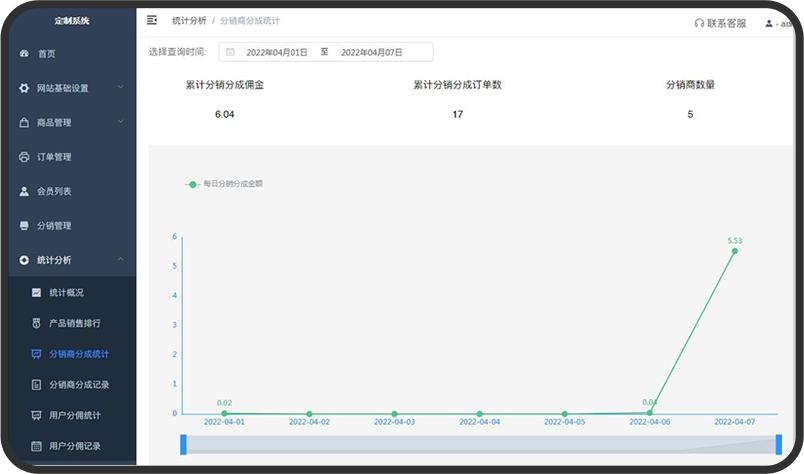Toggle the 每日分销分成金额 chart legend
804x474 pixels.
tap(226, 184)
